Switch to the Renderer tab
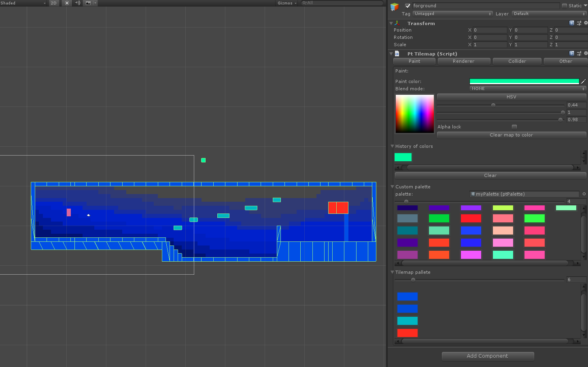This screenshot has width=588, height=367. [x=463, y=61]
